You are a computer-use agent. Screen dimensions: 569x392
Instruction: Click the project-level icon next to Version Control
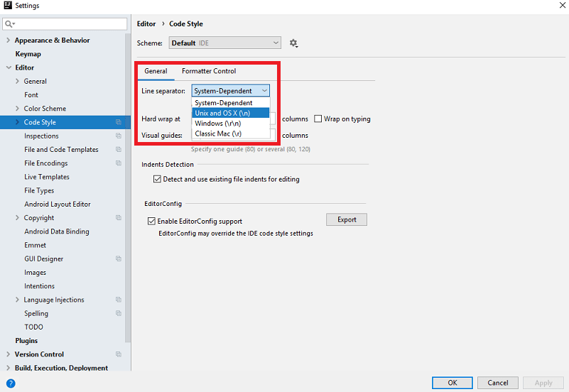(x=119, y=354)
